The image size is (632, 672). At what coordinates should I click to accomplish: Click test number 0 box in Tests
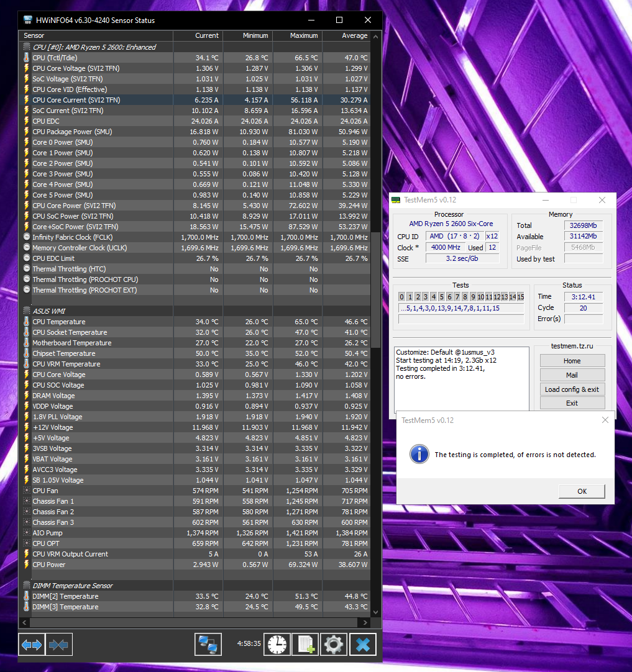pyautogui.click(x=401, y=297)
